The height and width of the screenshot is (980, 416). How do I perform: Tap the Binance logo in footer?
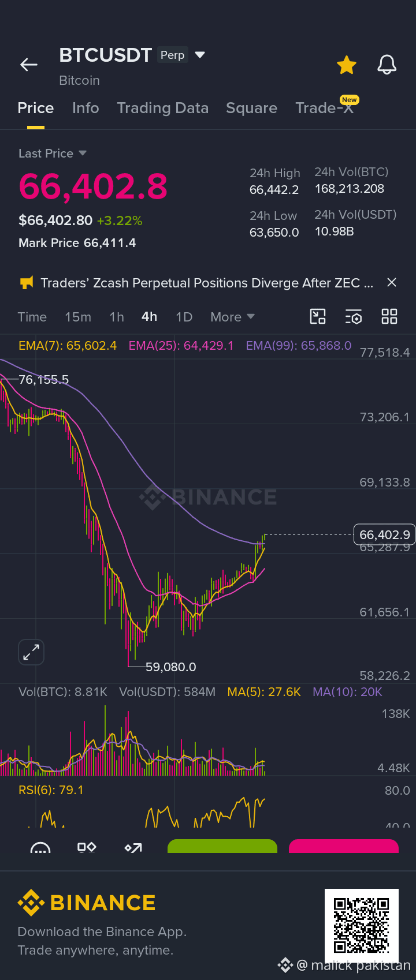click(87, 903)
